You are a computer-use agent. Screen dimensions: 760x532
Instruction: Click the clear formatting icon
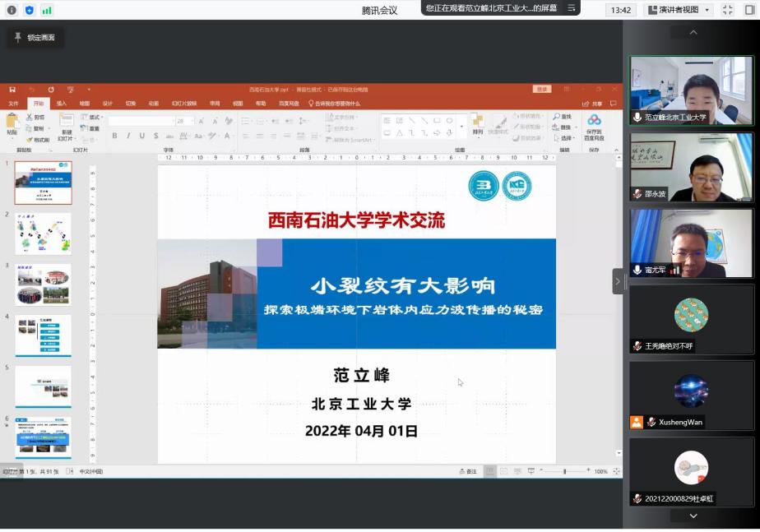coord(229,121)
